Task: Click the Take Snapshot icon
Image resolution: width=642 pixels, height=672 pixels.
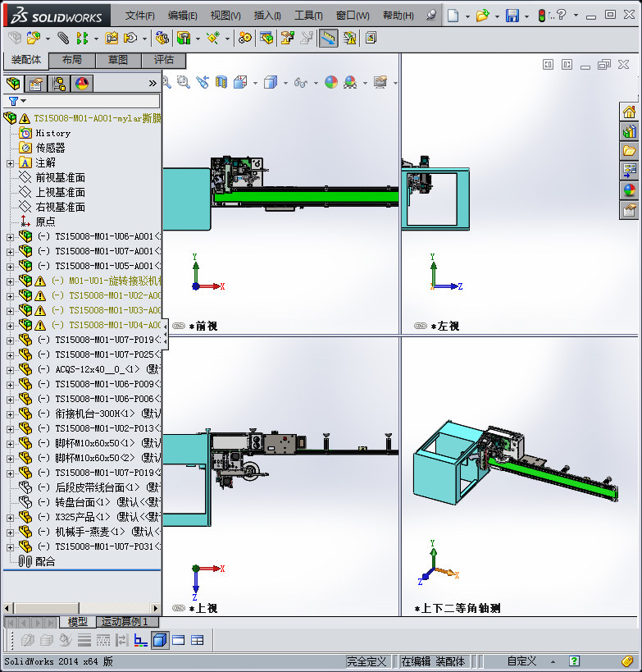Action: [x=371, y=38]
